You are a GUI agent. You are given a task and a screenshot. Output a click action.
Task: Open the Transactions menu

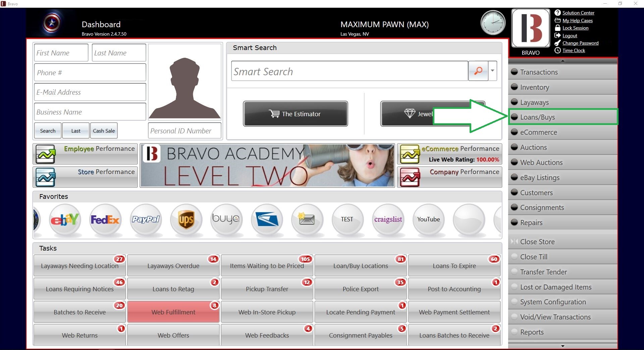tap(563, 72)
